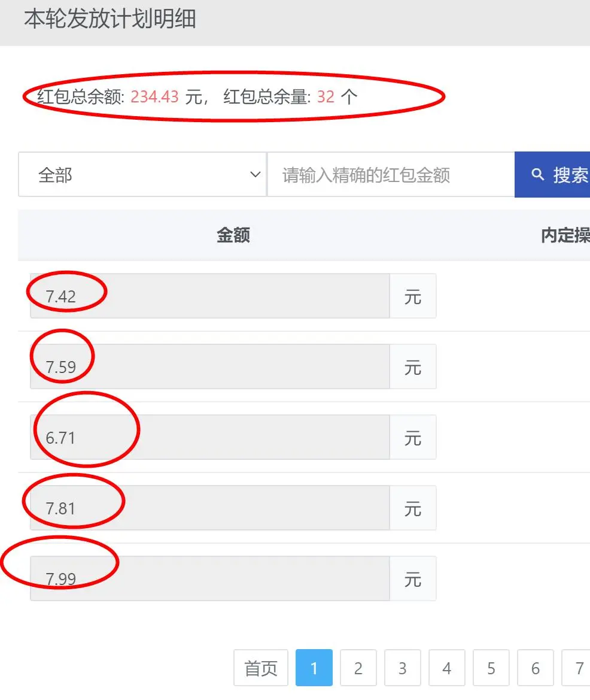Click the 内定操 column header
Image resolution: width=590 pixels, height=700 pixels.
click(x=565, y=235)
